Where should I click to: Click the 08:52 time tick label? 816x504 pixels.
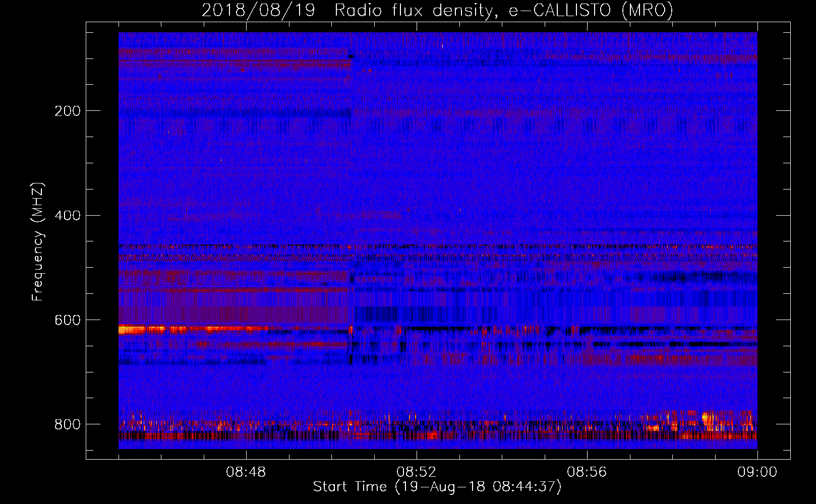pos(417,472)
